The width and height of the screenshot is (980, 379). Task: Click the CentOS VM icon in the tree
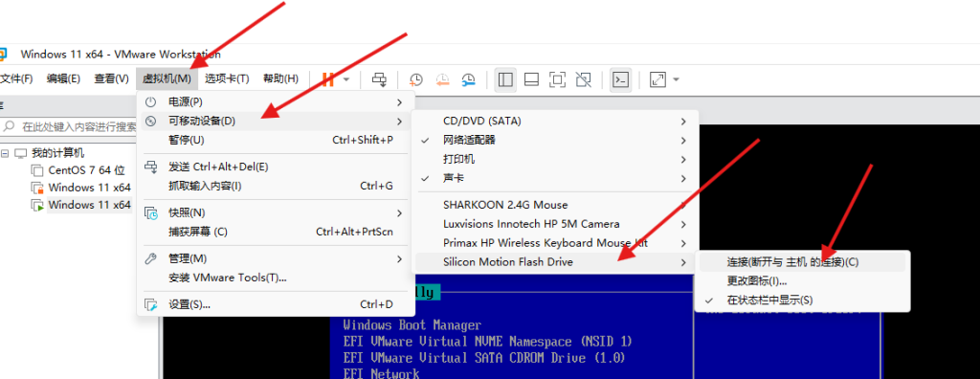(x=37, y=170)
